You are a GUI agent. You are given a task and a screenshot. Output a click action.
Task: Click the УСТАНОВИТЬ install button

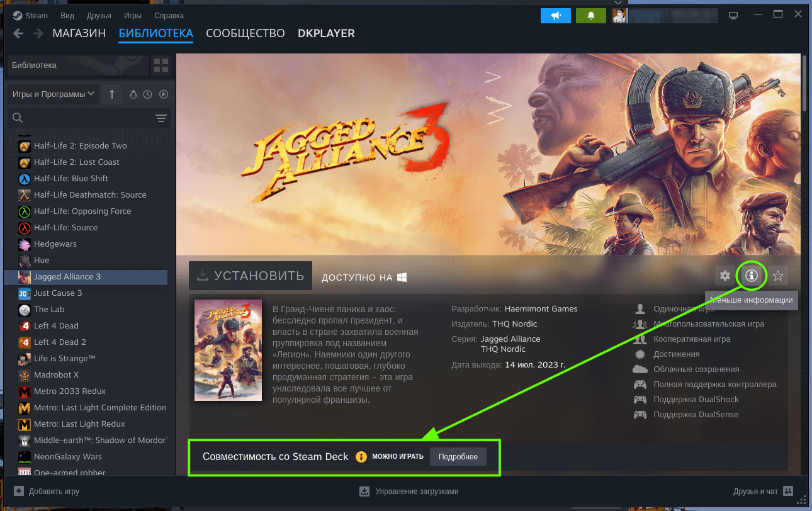[251, 276]
